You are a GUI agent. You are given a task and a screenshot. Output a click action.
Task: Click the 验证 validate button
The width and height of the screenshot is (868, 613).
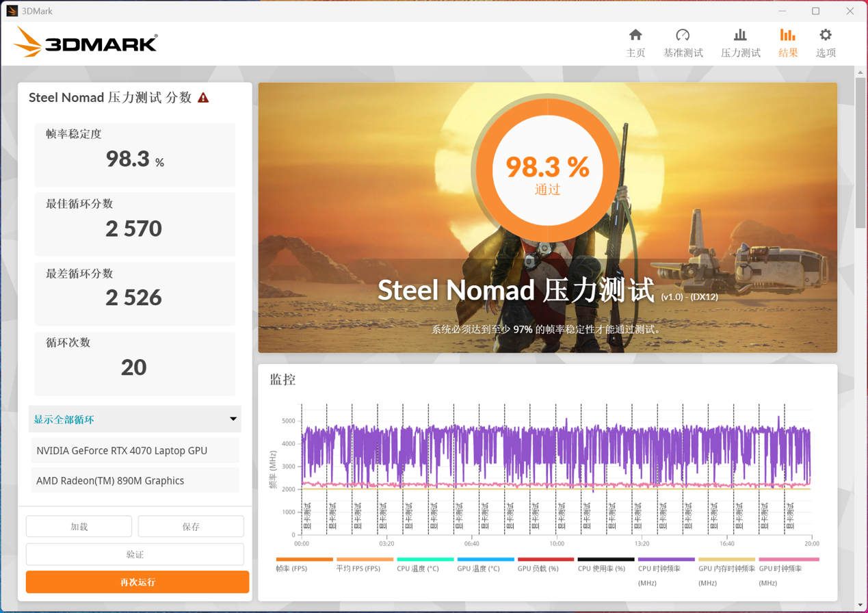(x=135, y=555)
